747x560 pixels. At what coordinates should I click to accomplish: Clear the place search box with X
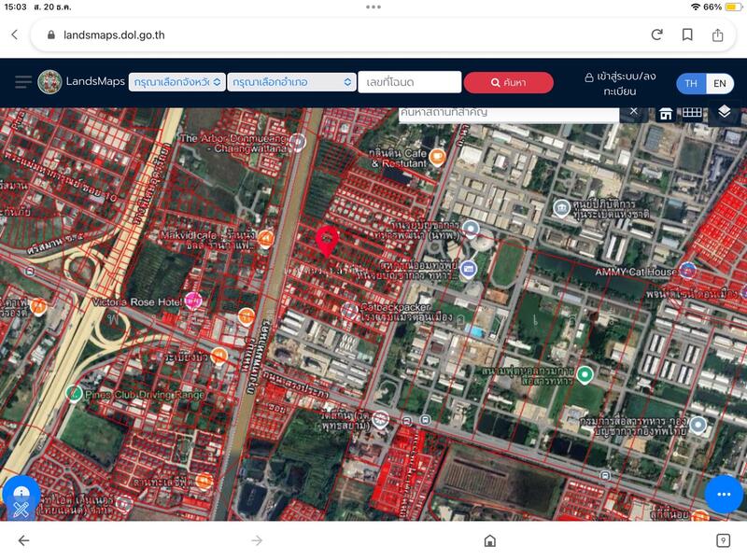pyautogui.click(x=633, y=111)
